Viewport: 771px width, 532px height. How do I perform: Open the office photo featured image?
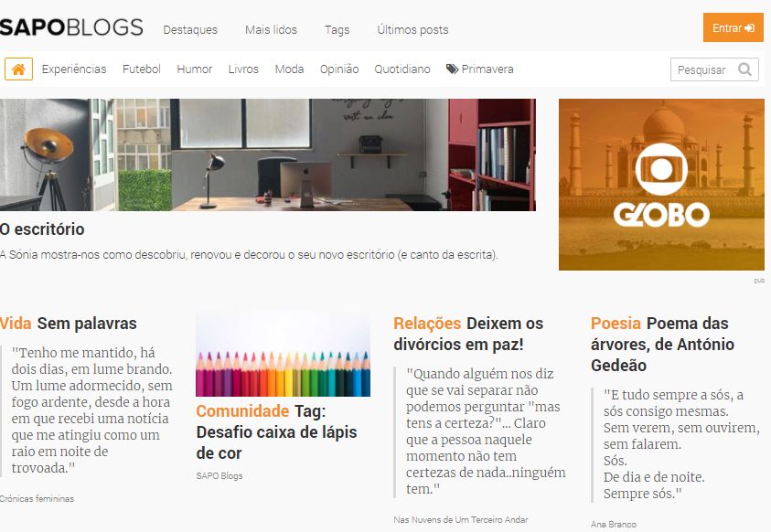coord(267,154)
